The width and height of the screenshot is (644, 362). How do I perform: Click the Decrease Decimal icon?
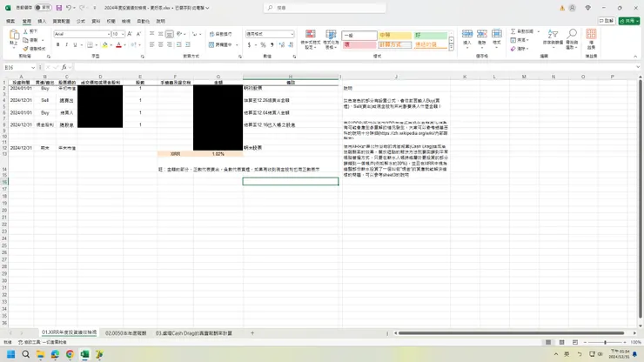click(291, 44)
